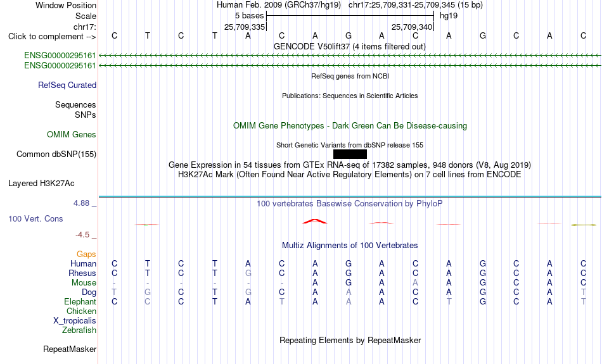Click '100 vertebrates Basewise Conservation by PhyloP' title
This screenshot has width=602, height=364.
pyautogui.click(x=350, y=203)
